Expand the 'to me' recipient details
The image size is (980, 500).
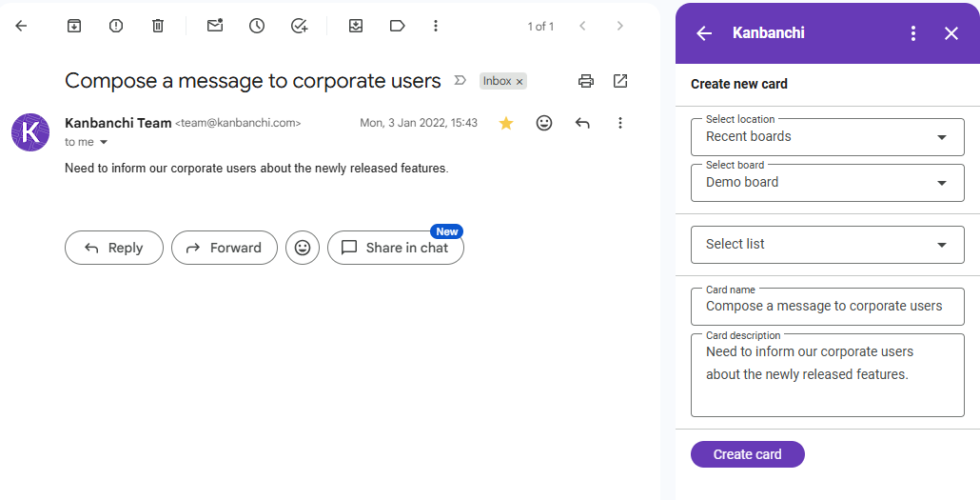coord(104,142)
